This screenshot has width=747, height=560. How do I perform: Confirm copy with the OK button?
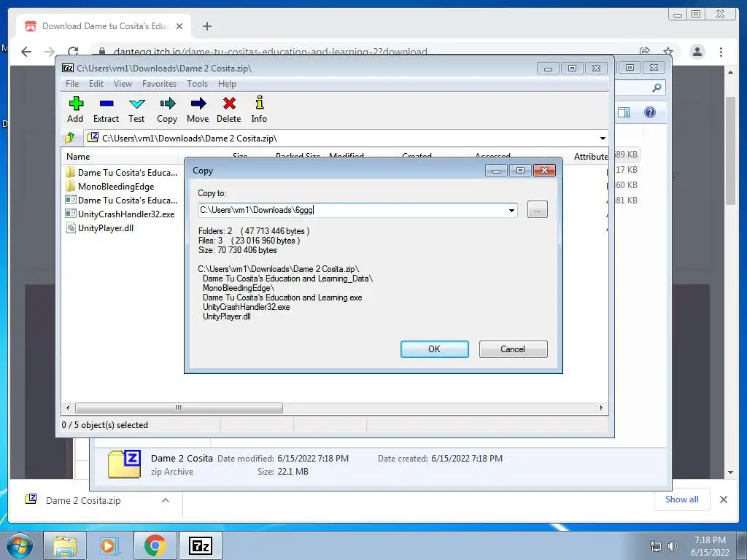435,349
